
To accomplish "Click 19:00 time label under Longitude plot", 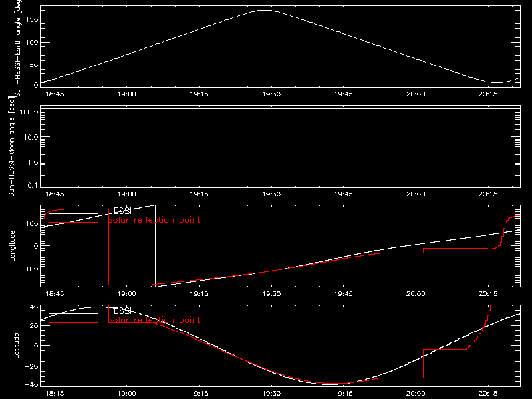I will (127, 294).
